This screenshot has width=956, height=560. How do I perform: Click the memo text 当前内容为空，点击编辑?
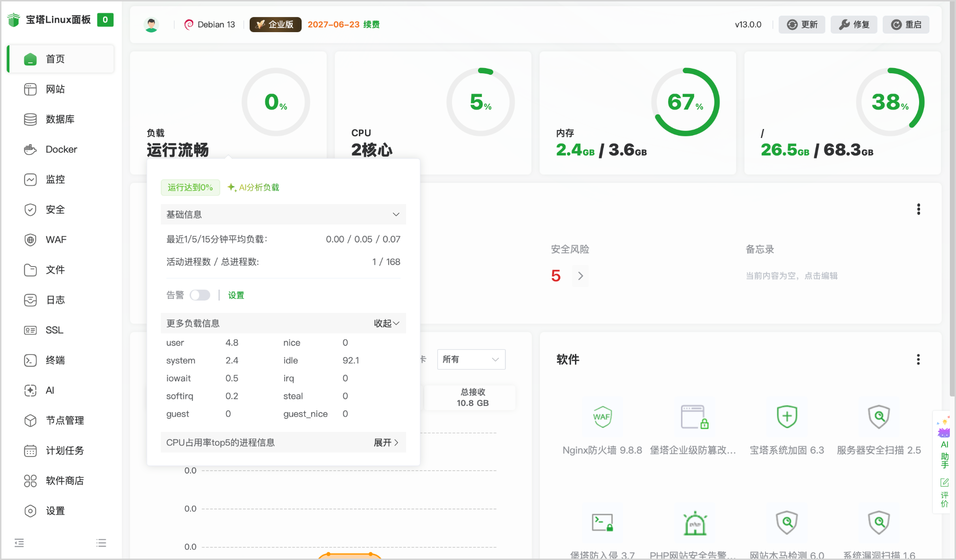[791, 276]
